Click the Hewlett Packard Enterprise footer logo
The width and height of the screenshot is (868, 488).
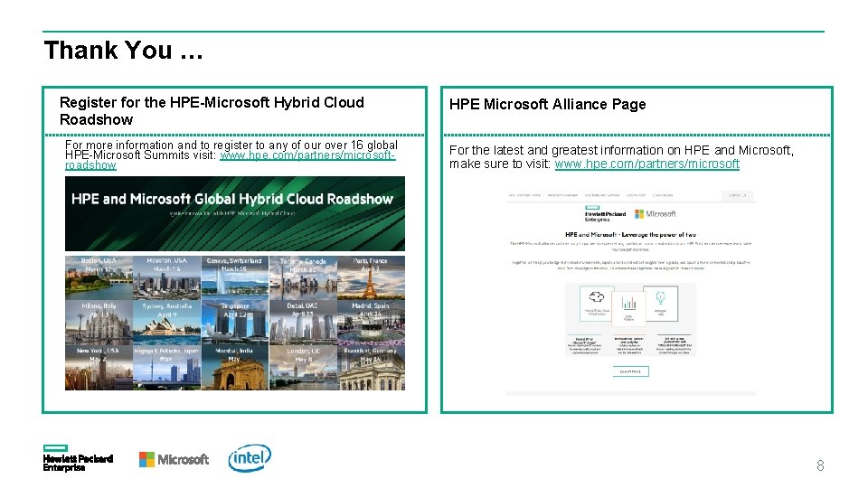tap(78, 458)
